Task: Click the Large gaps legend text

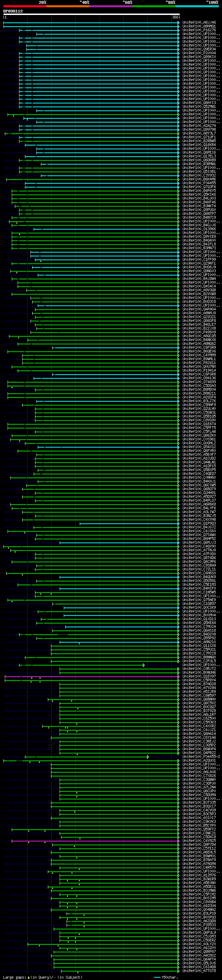Action: 43,977
